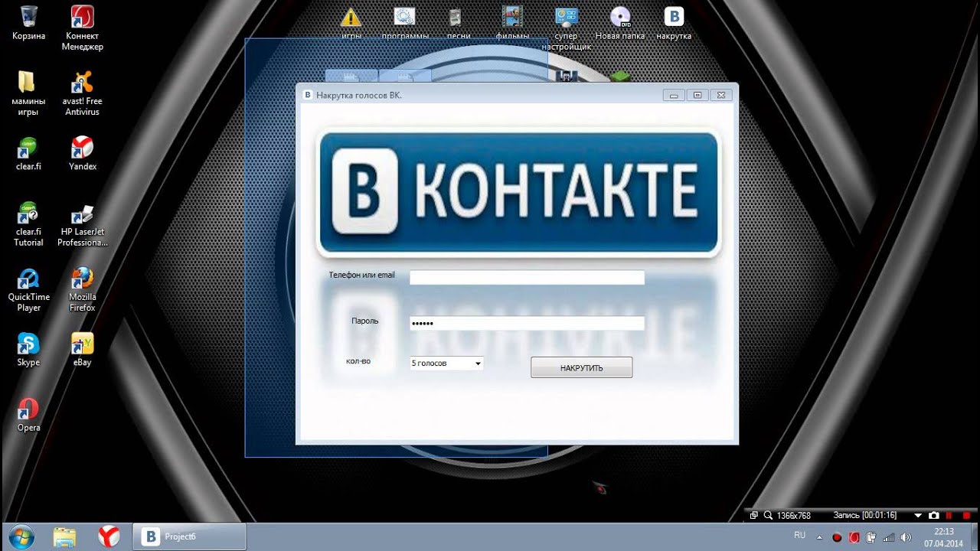Click the Show desktop strip

pos(974,537)
